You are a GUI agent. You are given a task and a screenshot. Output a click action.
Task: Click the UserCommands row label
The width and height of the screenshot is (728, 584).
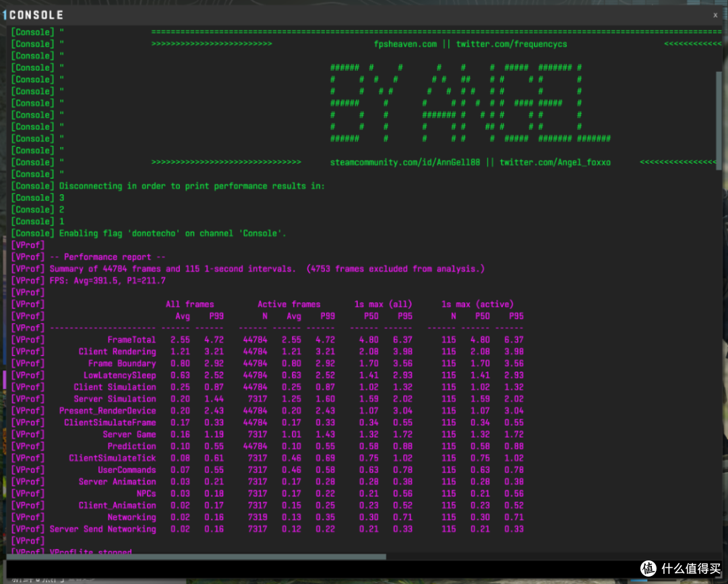click(127, 470)
